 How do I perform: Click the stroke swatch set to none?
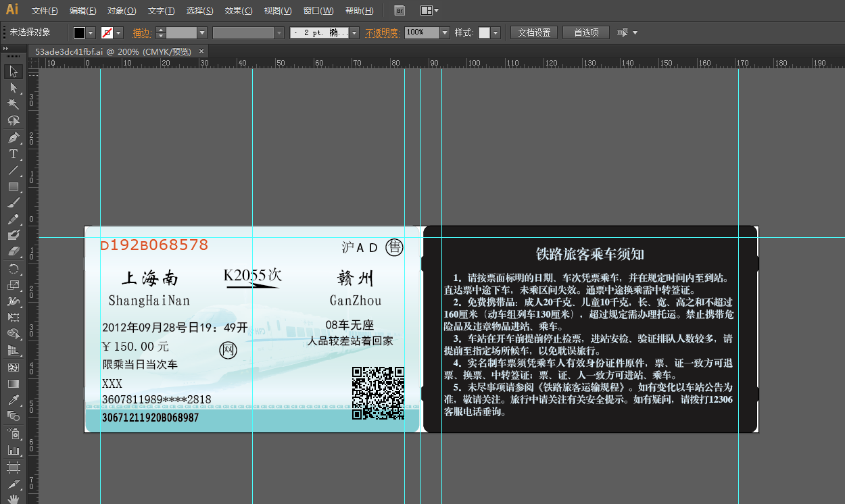pos(107,32)
